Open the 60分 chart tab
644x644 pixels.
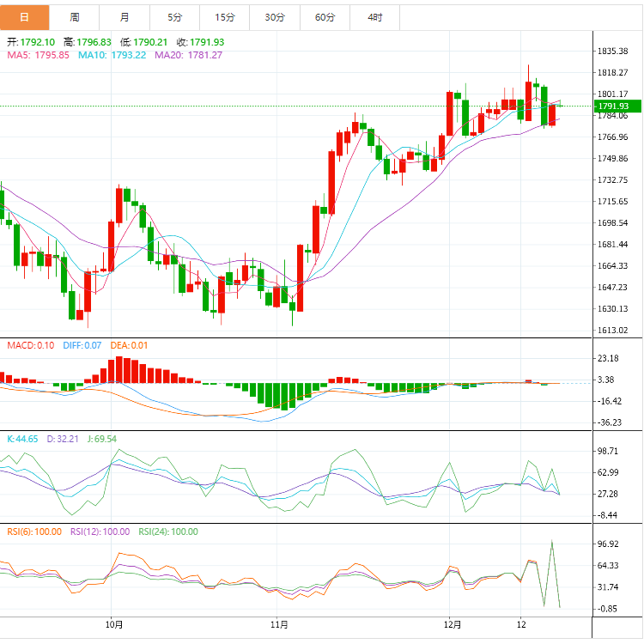[x=325, y=17]
